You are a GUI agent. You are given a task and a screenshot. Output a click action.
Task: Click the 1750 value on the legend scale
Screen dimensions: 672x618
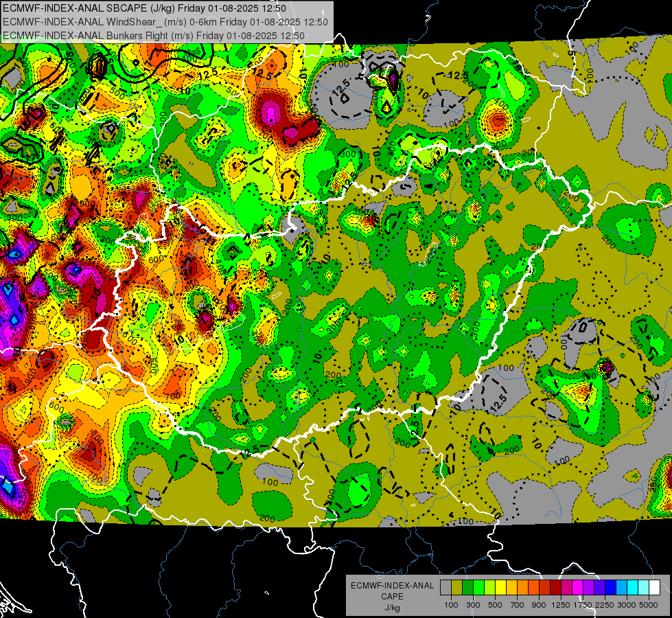coord(583,605)
